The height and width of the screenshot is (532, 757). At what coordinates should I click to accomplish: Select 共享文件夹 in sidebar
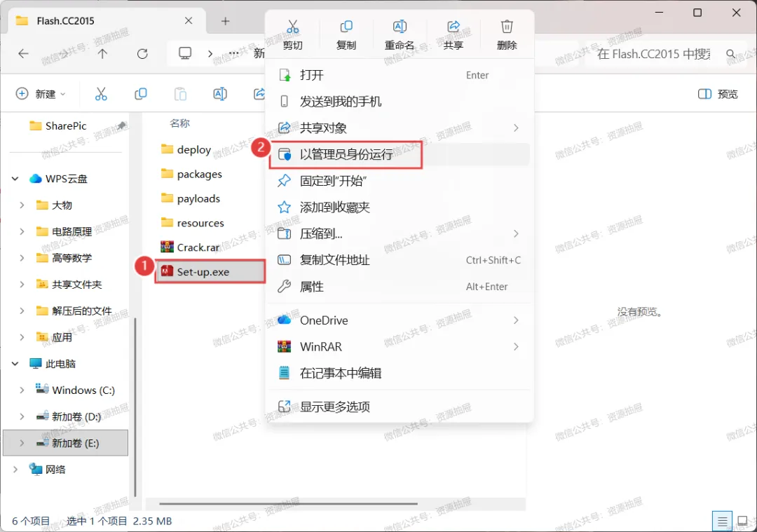[76, 285]
